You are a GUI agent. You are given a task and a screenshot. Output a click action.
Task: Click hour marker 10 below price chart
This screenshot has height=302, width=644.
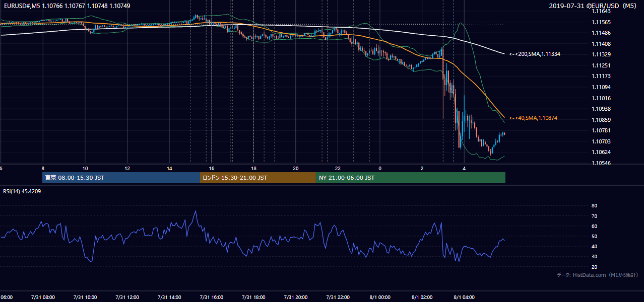tap(85, 168)
